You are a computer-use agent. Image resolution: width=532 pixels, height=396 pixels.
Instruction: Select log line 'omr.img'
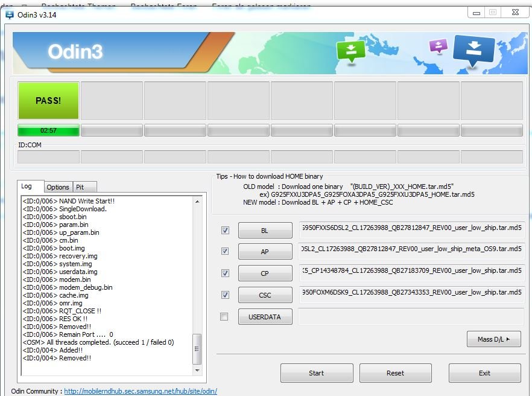pos(52,303)
